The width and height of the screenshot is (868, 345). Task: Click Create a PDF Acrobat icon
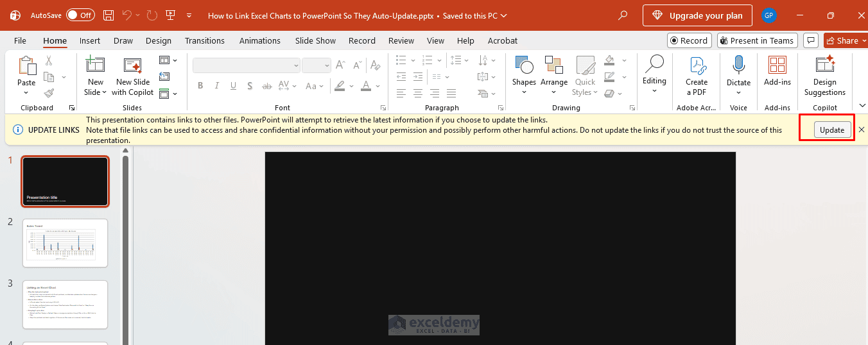pos(697,76)
